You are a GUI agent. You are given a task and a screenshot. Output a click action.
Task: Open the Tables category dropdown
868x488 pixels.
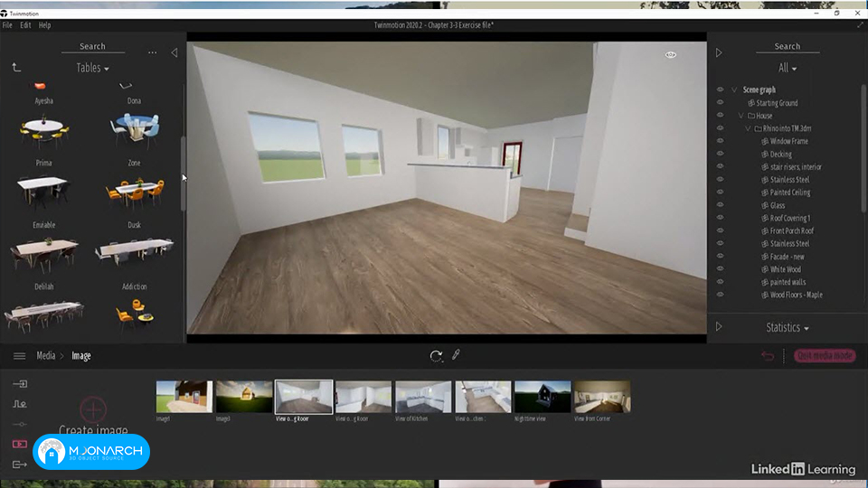(92, 68)
